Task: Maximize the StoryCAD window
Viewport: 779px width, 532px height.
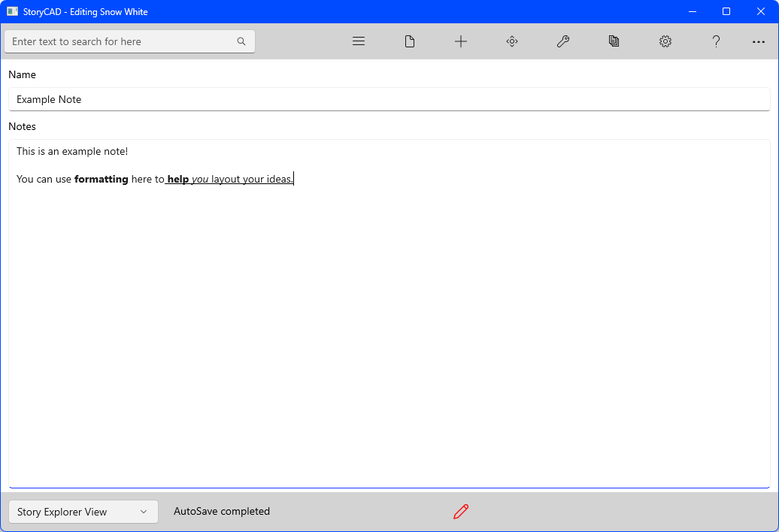Action: click(x=726, y=11)
